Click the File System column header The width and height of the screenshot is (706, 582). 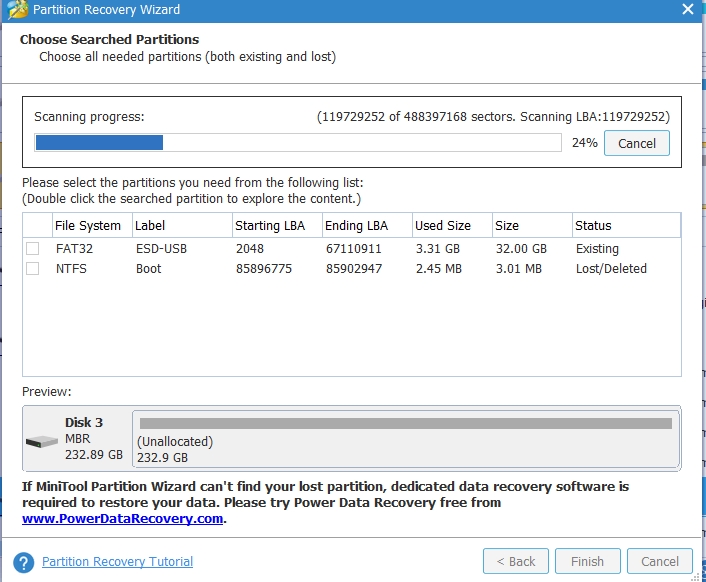click(x=92, y=226)
